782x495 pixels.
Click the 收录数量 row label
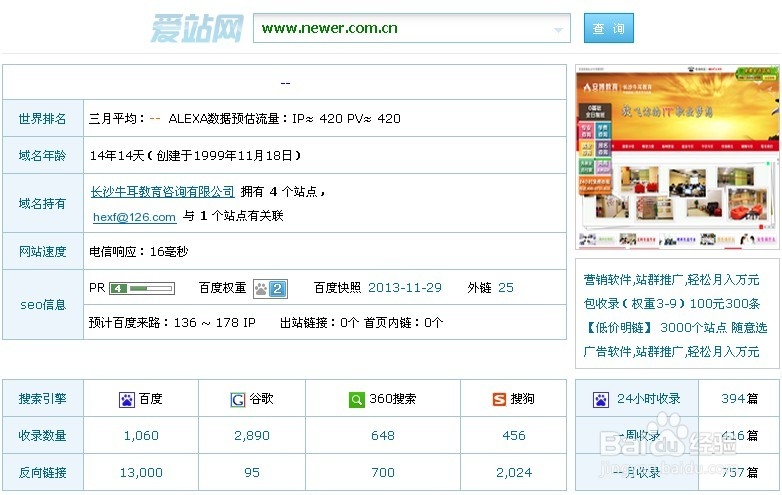click(x=42, y=436)
